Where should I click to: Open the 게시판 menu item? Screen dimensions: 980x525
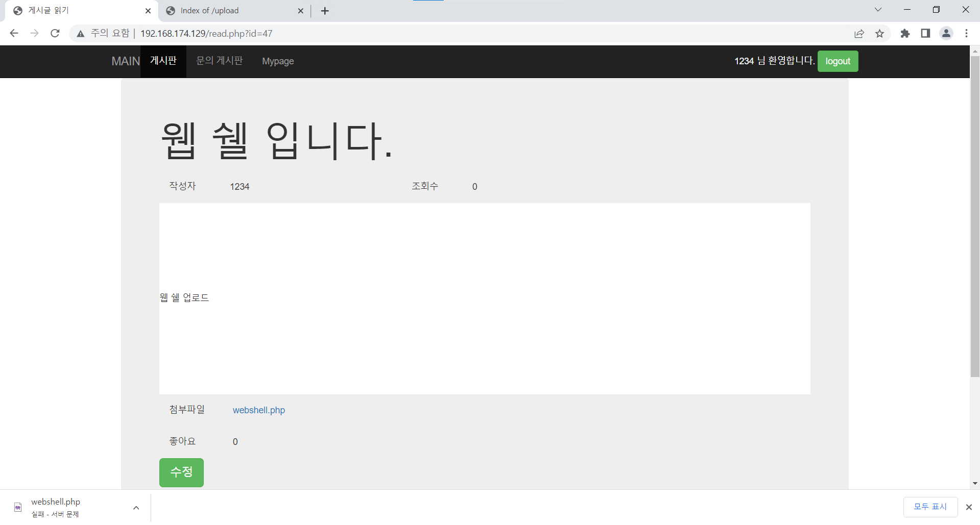(163, 61)
